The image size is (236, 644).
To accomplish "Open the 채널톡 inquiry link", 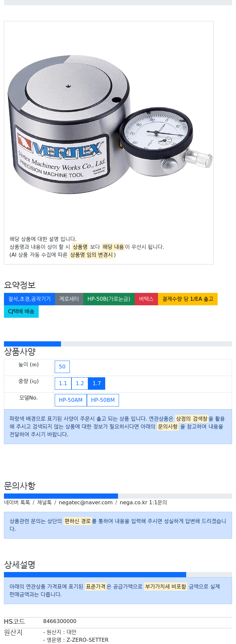I will coord(44,503).
